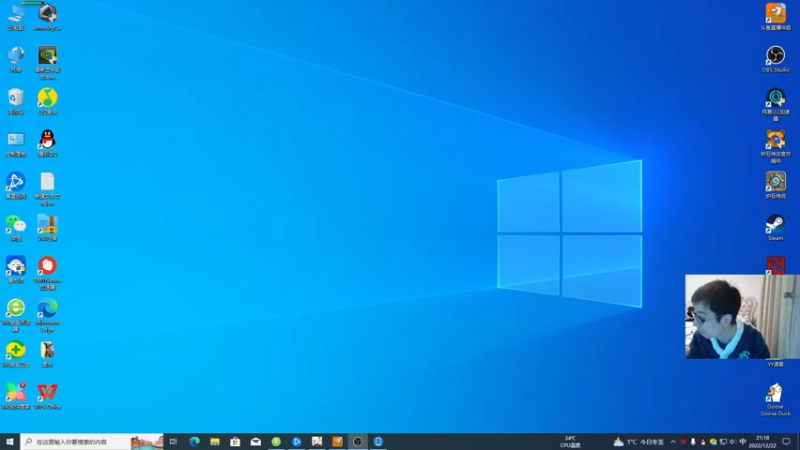Click the taskbar search box

(92, 441)
